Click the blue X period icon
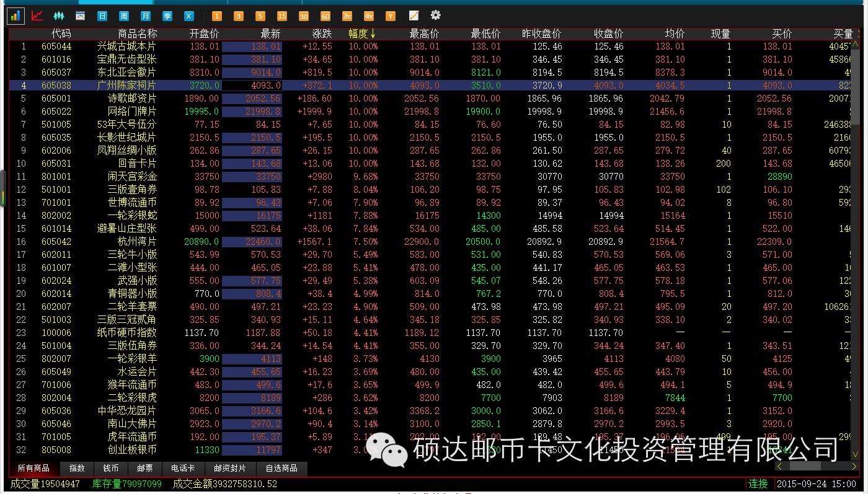 click(189, 16)
